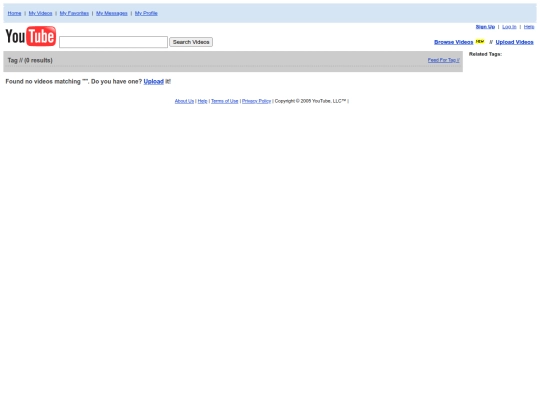Open the Privacy Policy link
This screenshot has width=540, height=405.
pos(257,101)
